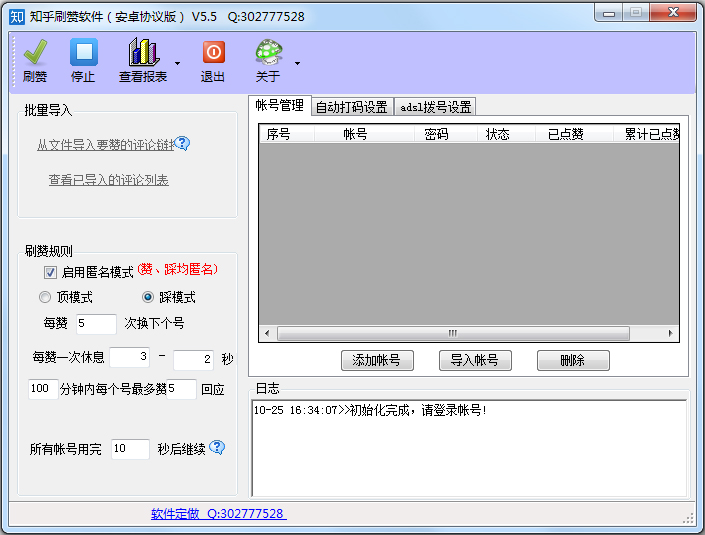Click the 添加帐号 button
705x535 pixels.
pos(377,360)
